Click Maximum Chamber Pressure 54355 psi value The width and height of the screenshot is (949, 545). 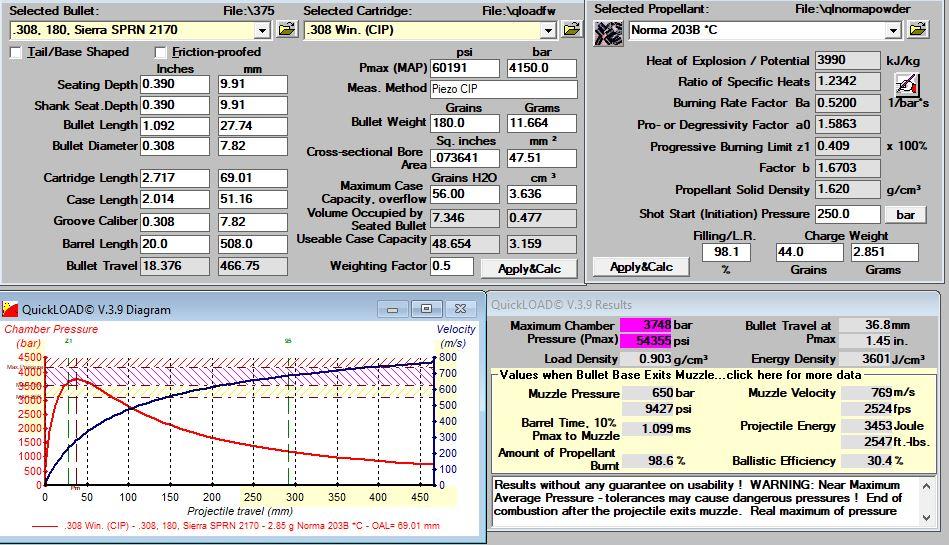646,340
